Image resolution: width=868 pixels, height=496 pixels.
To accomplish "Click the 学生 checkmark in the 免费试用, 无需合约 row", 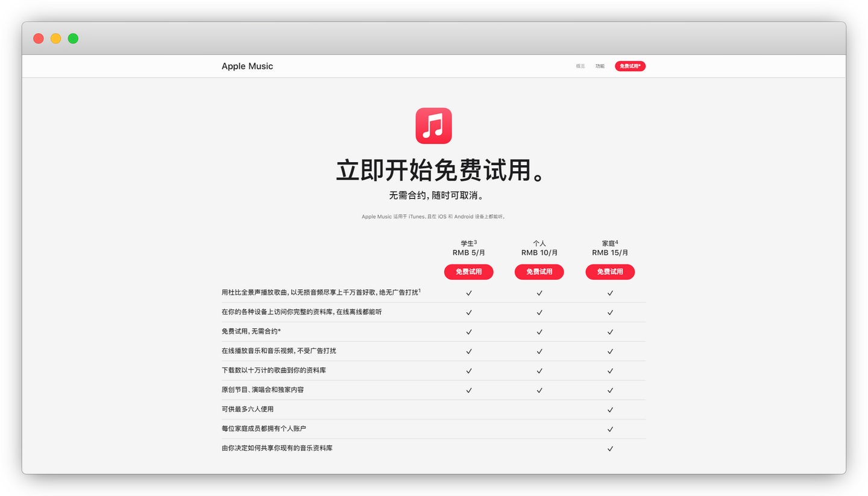I will [468, 332].
